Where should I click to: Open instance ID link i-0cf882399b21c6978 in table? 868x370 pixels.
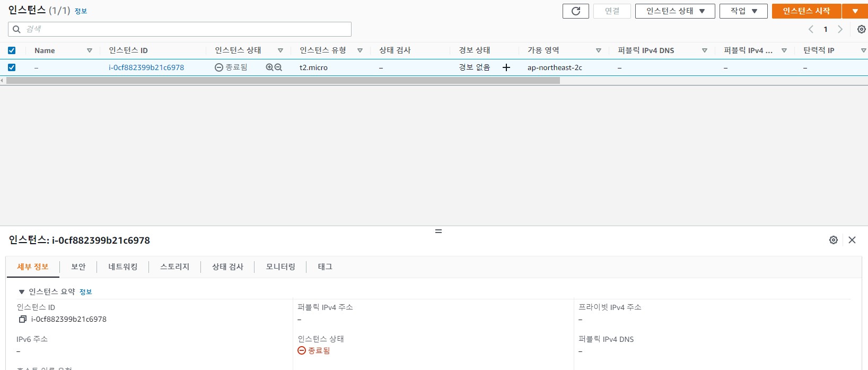146,67
